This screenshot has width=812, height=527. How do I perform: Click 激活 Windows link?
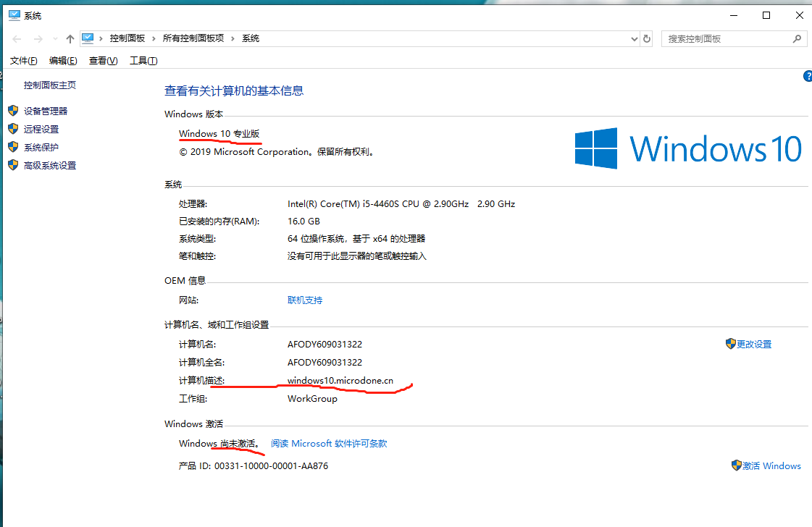pyautogui.click(x=771, y=466)
